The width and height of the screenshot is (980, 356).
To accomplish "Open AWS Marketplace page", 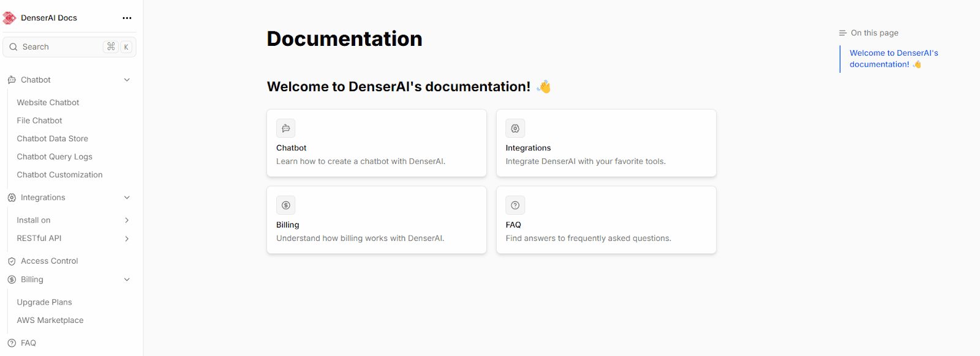I will click(x=50, y=321).
